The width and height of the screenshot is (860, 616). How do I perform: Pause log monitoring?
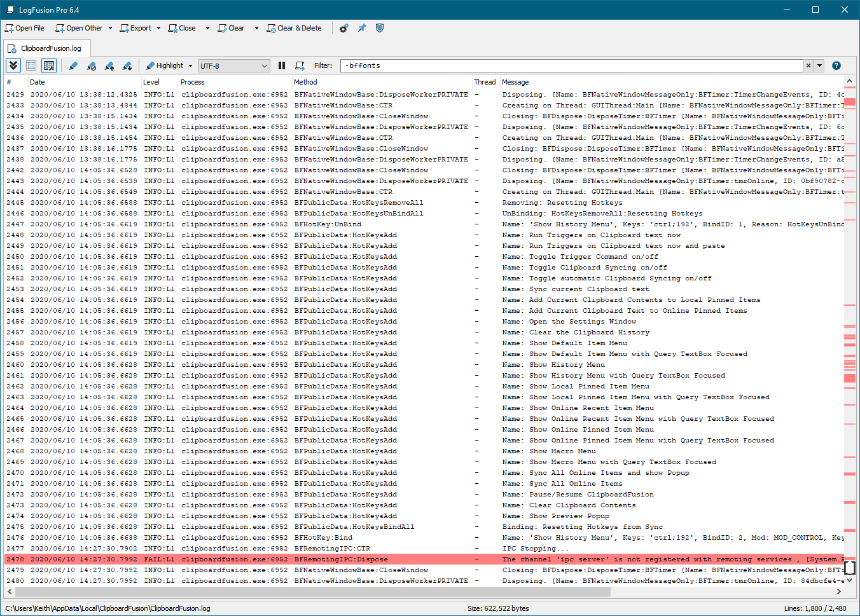click(282, 65)
